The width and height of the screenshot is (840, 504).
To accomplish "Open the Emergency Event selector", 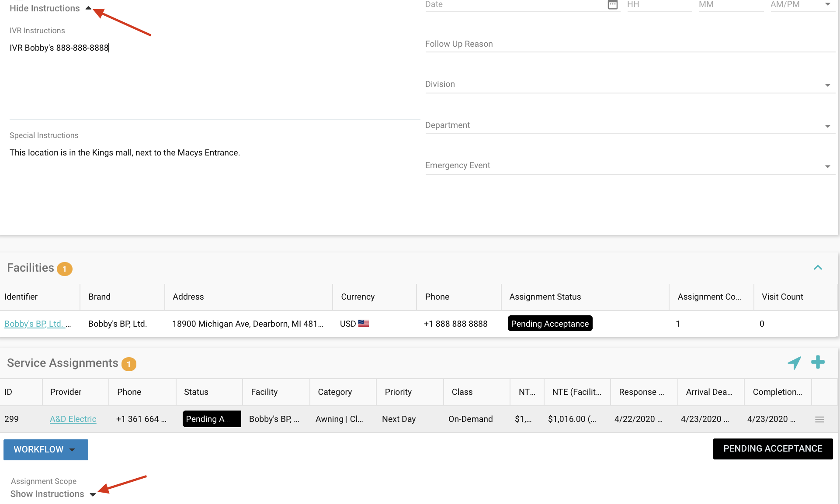I will (827, 166).
